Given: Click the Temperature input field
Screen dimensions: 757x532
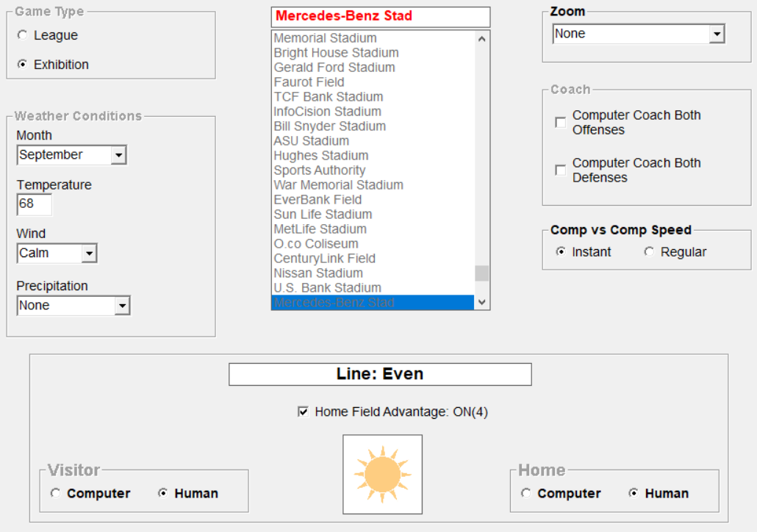Looking at the screenshot, I should pyautogui.click(x=35, y=204).
